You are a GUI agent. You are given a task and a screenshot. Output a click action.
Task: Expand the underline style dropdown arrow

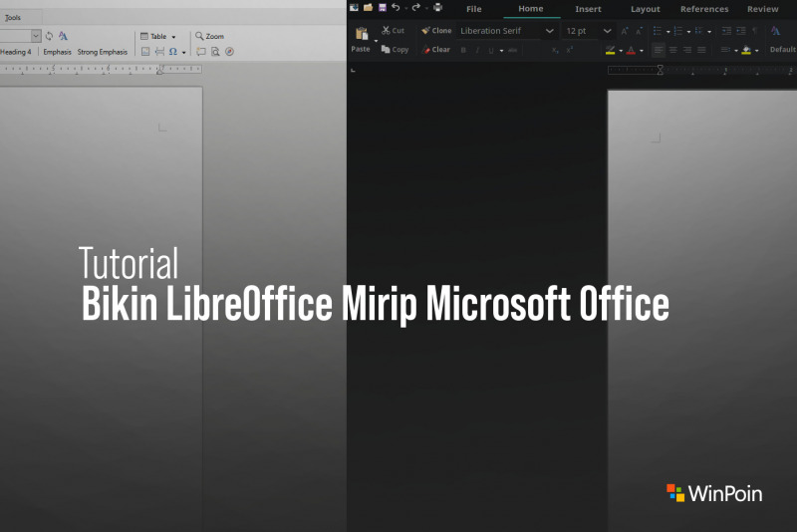(x=501, y=50)
